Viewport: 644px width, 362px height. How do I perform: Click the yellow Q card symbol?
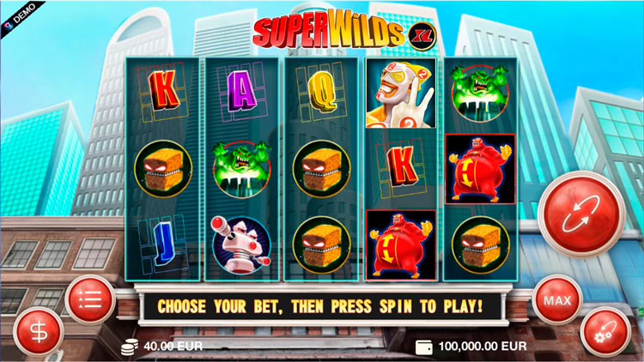click(322, 93)
